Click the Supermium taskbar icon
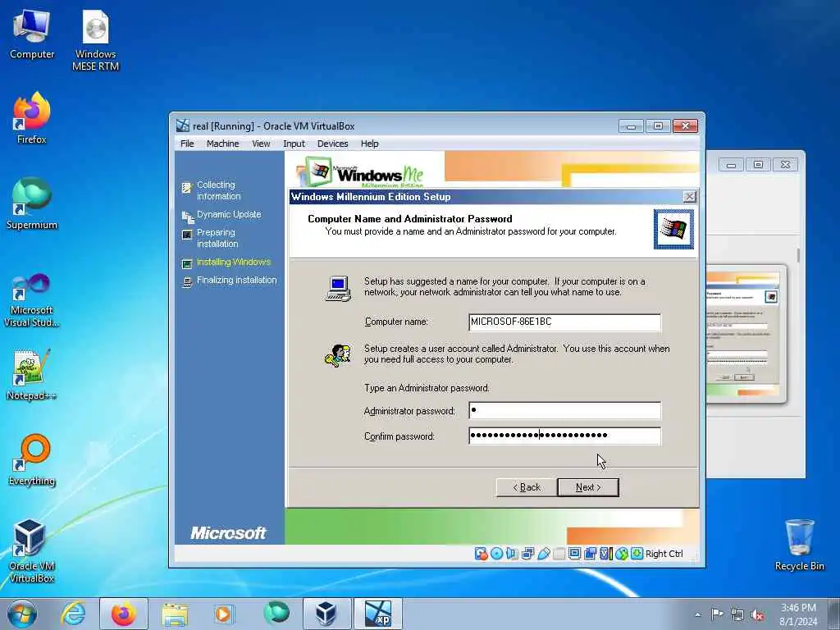Viewport: 840px width, 630px height. point(276,614)
